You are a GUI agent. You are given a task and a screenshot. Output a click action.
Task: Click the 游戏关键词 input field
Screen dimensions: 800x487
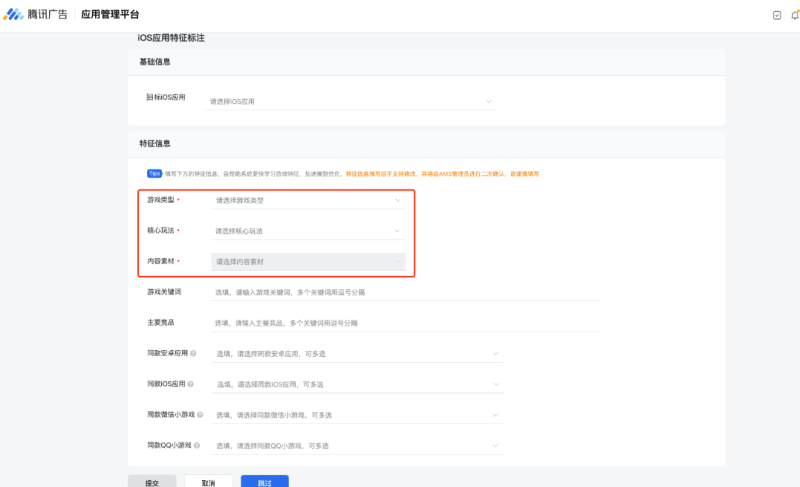pos(405,292)
